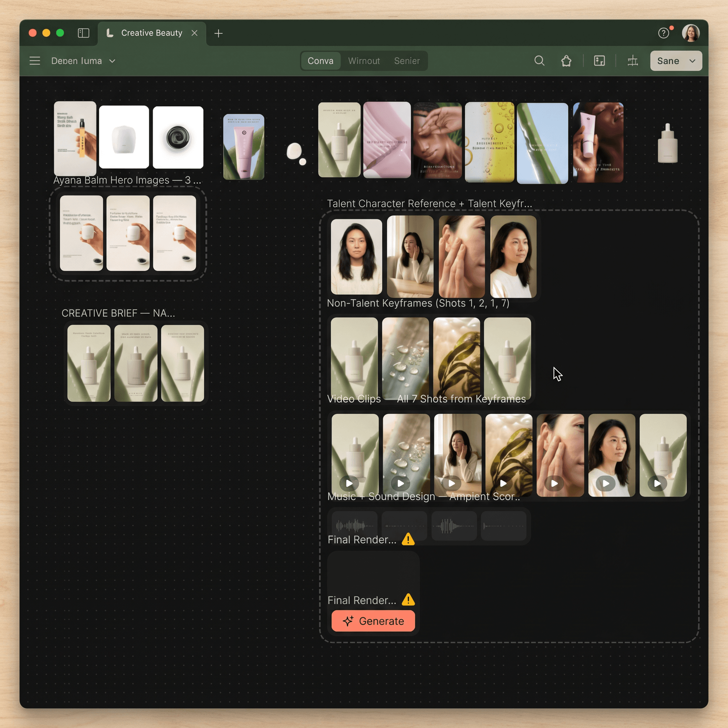
Task: Select talent side-profile keyframe thumbnail
Action: click(513, 256)
